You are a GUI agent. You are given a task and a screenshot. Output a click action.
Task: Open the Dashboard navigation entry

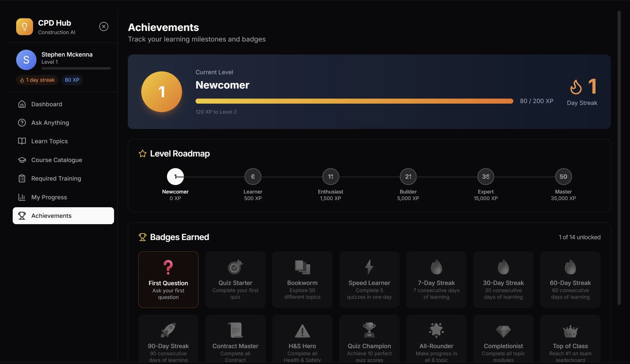pos(47,104)
